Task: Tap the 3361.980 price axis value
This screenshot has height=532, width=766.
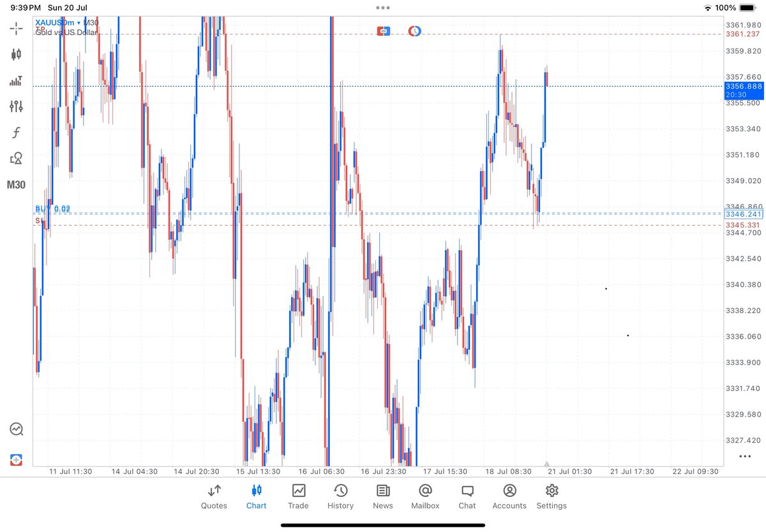Action: 743,25
